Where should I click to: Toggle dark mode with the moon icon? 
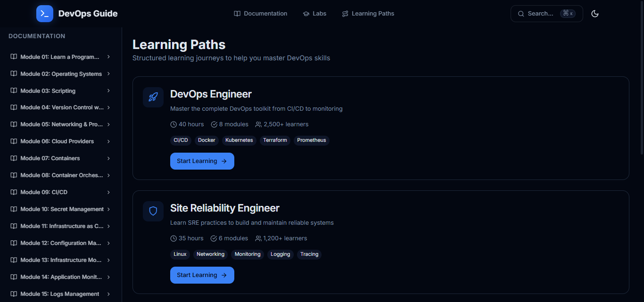pos(594,14)
